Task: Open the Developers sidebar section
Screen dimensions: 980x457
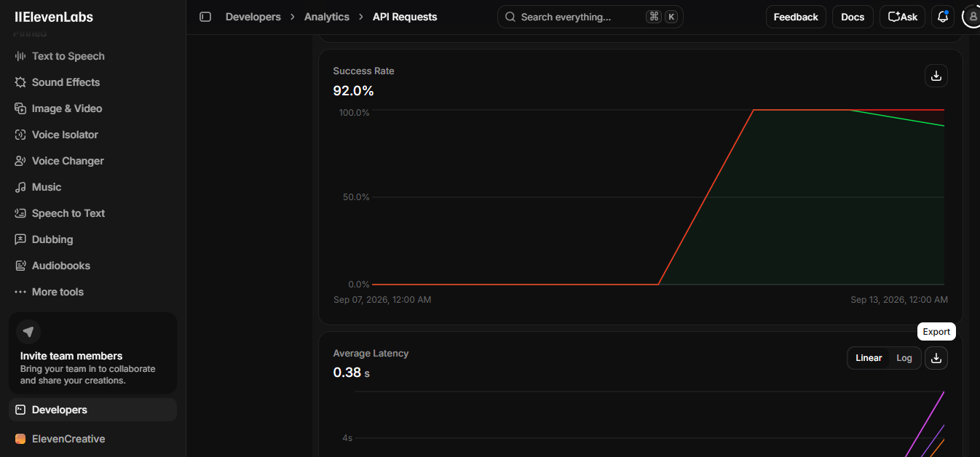Action: [92, 410]
